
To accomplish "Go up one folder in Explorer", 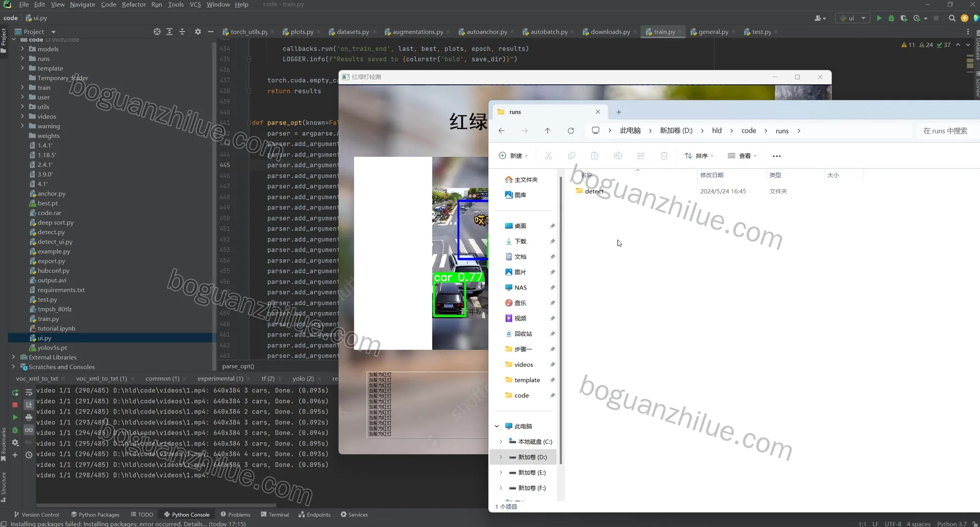I will coord(547,131).
